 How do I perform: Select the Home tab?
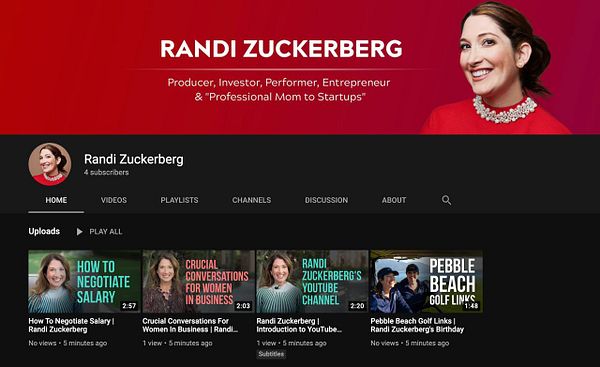(56, 200)
